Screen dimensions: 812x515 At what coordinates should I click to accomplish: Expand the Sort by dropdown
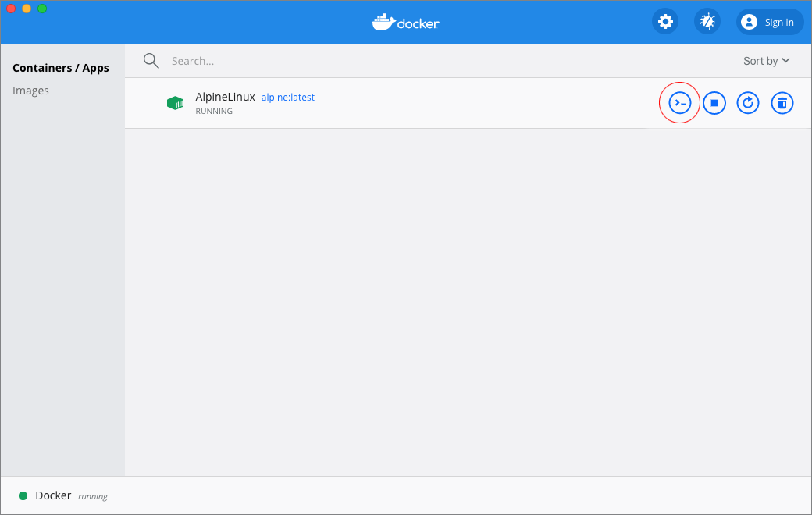[x=767, y=61]
